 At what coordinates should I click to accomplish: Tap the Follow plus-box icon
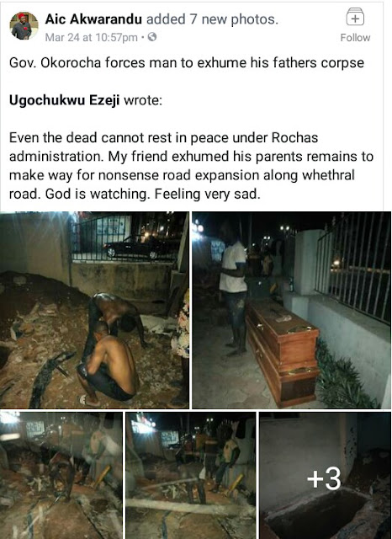[x=355, y=17]
